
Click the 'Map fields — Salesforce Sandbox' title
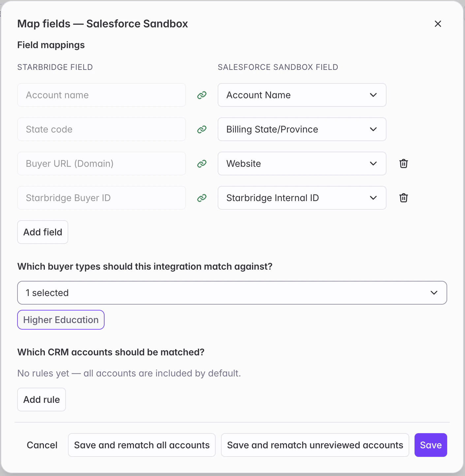click(103, 24)
